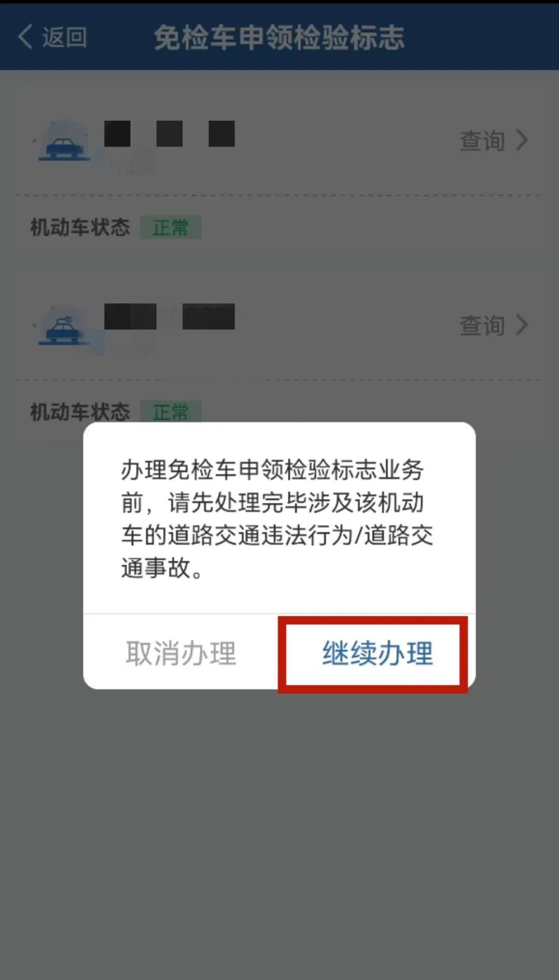Image resolution: width=559 pixels, height=980 pixels.
Task: Tap second vehicle's 正常 status badge
Action: click(x=170, y=412)
